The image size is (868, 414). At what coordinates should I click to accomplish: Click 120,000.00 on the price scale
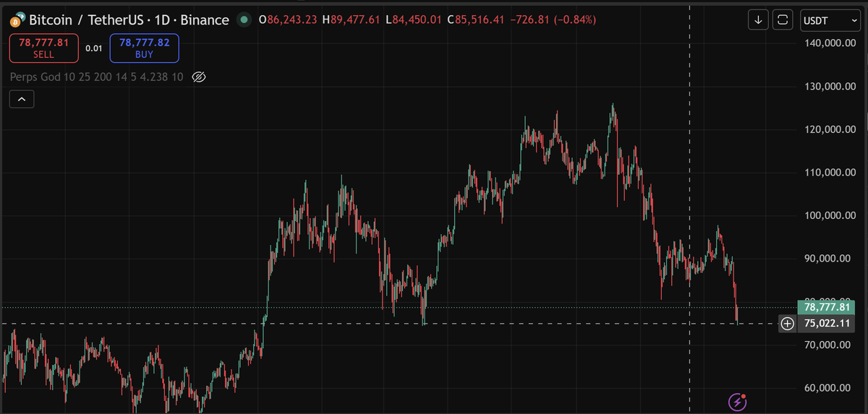coord(830,129)
